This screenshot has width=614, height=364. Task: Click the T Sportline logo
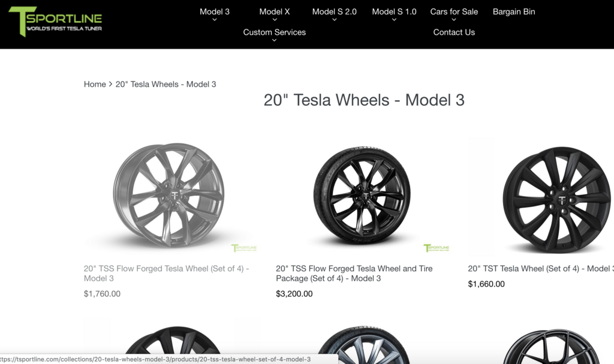point(55,21)
